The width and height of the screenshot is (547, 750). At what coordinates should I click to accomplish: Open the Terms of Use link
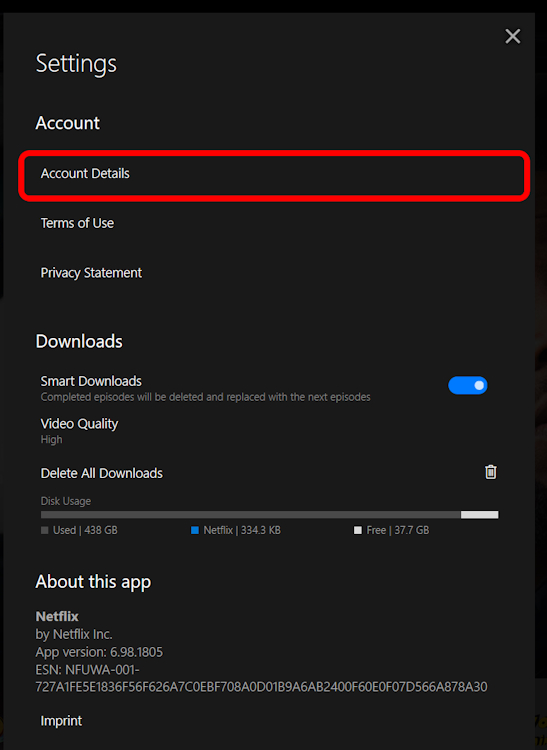pos(77,223)
